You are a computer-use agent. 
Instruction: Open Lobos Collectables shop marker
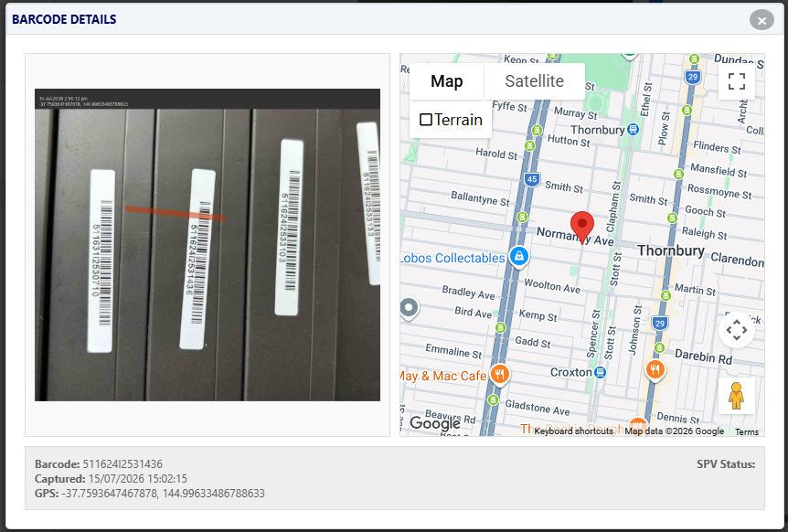click(518, 256)
